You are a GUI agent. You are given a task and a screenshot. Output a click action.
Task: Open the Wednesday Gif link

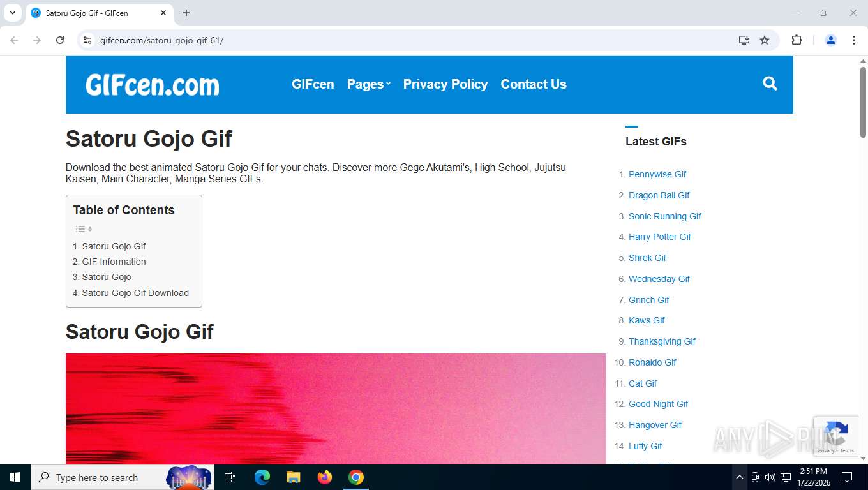click(x=659, y=279)
